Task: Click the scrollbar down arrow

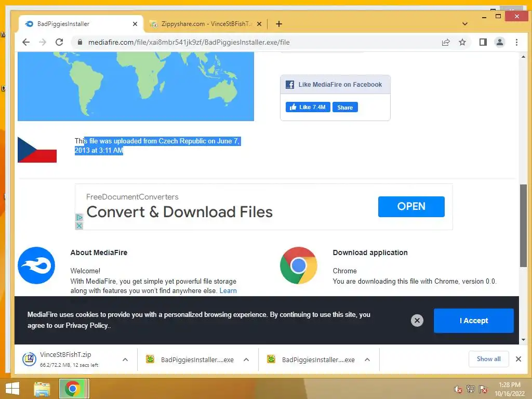Action: [x=523, y=340]
